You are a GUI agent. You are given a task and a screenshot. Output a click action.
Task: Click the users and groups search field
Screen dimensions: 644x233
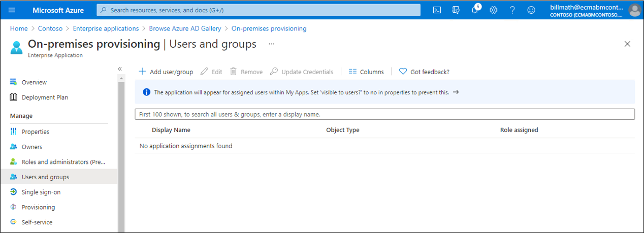pos(384,114)
